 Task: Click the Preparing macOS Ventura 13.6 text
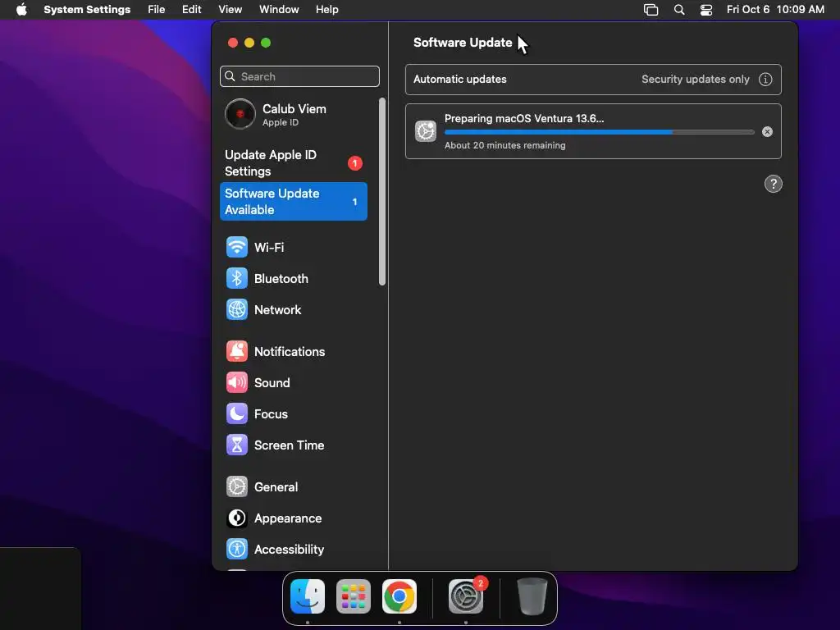(524, 118)
